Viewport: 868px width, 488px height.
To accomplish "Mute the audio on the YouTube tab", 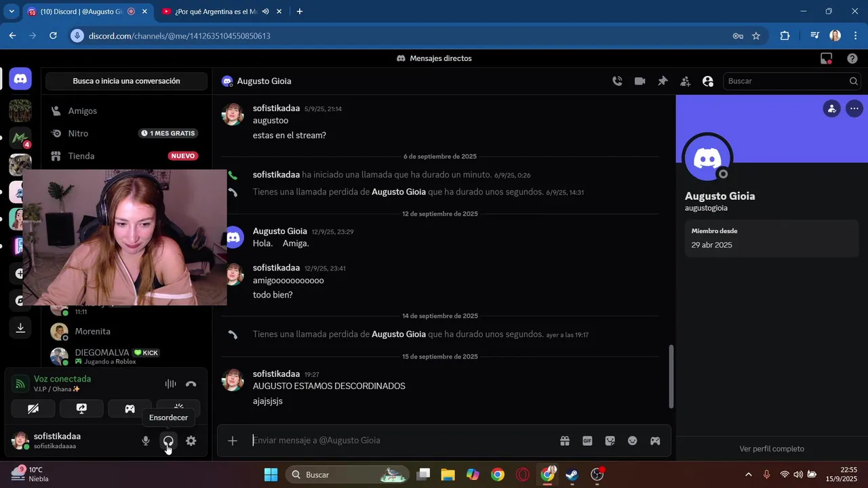I will [x=265, y=12].
